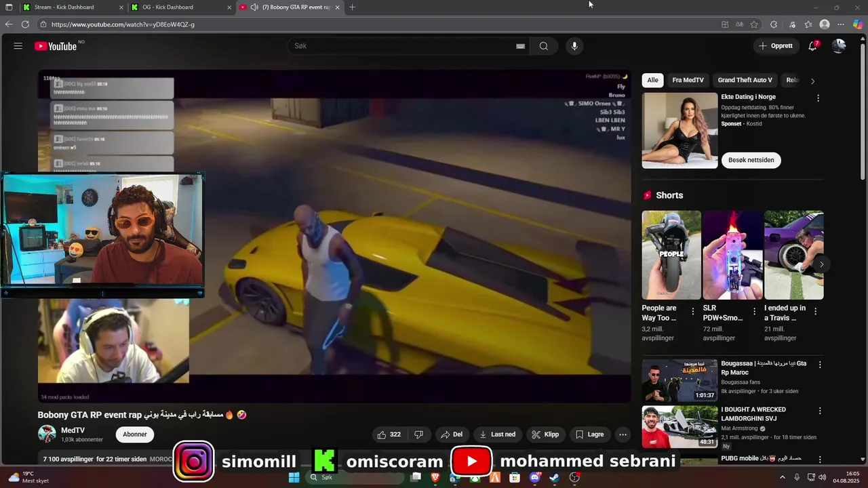The height and width of the screenshot is (488, 868).
Task: Open the Ekte Dating ad thumbnail
Action: tap(679, 130)
